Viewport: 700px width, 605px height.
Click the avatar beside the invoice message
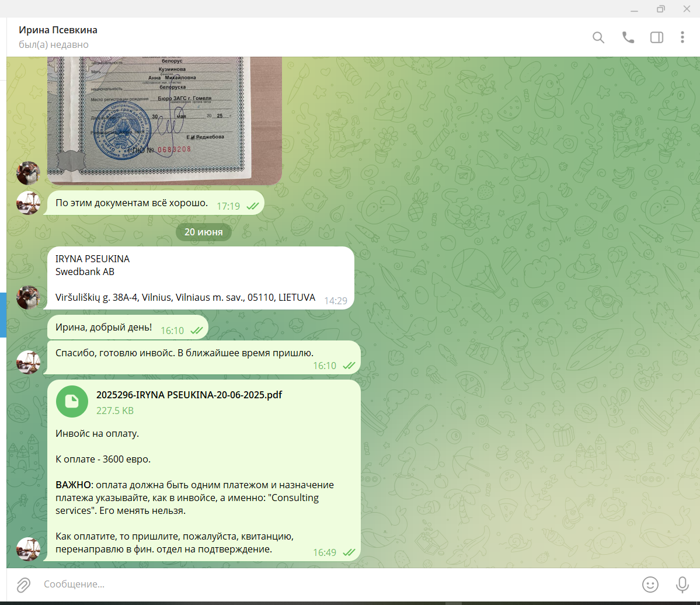click(28, 549)
